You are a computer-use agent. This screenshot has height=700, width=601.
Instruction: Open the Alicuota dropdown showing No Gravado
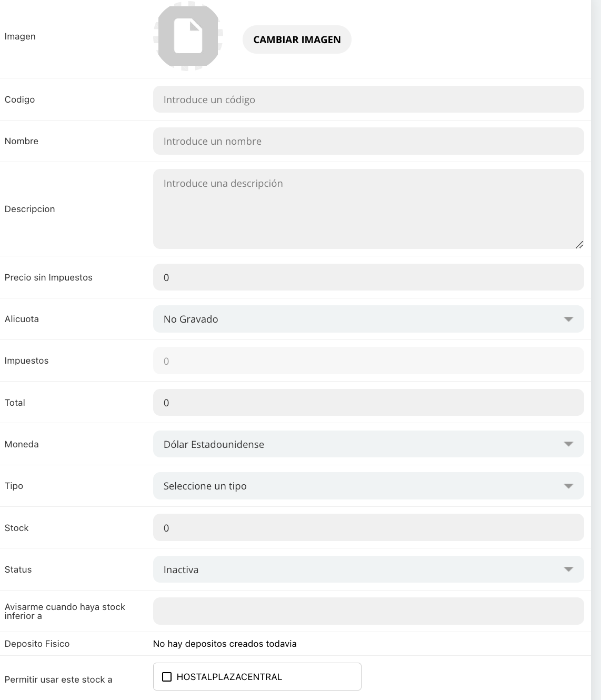358,319
